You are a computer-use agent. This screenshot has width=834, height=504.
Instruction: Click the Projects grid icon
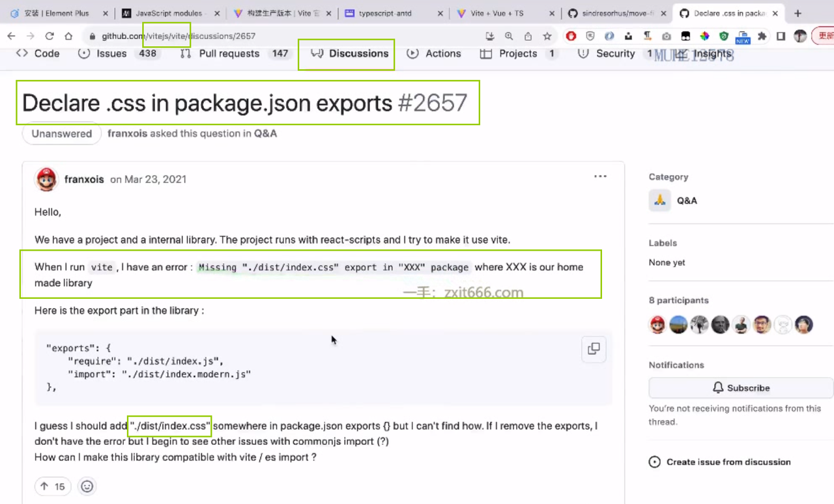485,53
